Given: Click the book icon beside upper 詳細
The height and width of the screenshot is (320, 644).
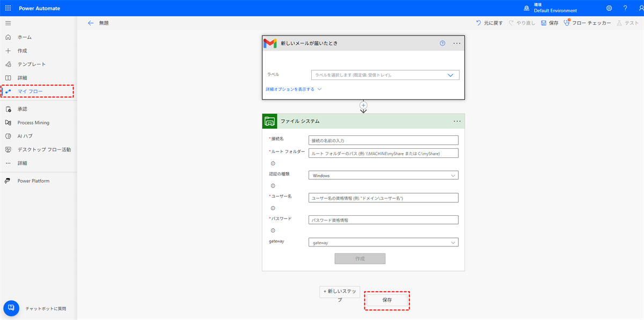Looking at the screenshot, I should [8, 78].
